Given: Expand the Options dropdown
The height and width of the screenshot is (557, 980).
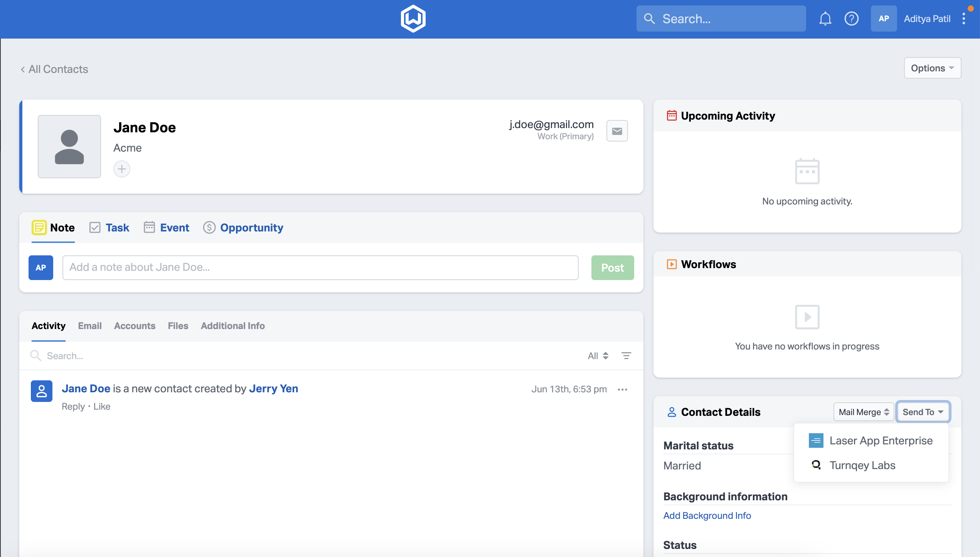Looking at the screenshot, I should [x=932, y=68].
